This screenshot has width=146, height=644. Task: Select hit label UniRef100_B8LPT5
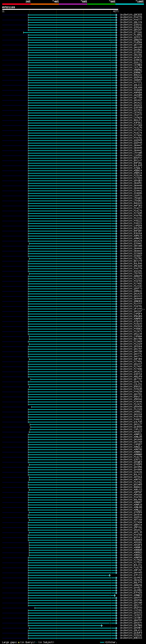tap(131, 583)
